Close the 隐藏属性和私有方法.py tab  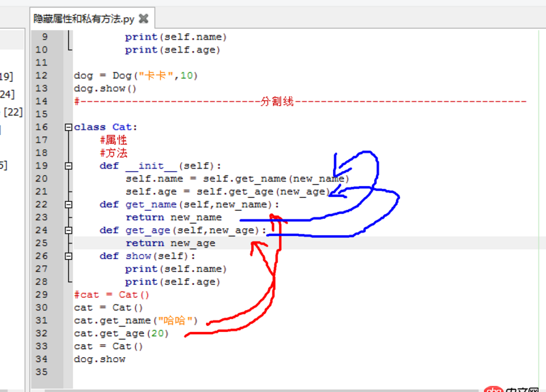coord(143,18)
